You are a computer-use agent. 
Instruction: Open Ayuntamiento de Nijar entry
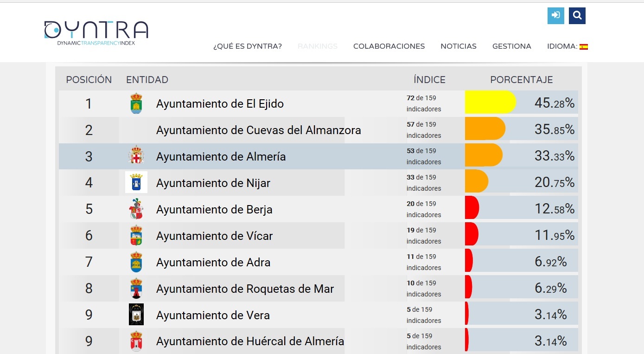(213, 183)
